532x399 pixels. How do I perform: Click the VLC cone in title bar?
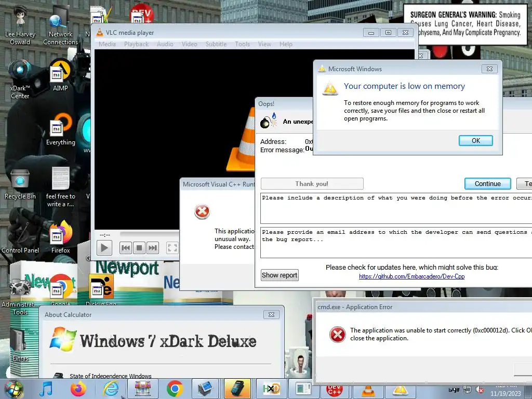(x=100, y=33)
